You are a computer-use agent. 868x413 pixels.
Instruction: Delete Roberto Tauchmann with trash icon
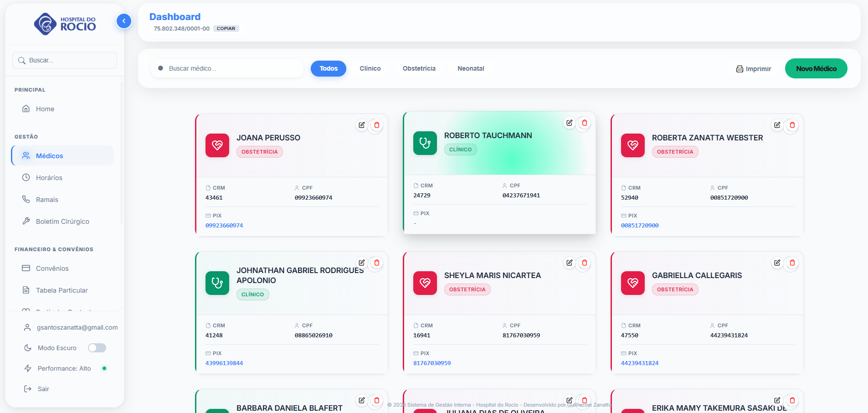click(x=584, y=123)
